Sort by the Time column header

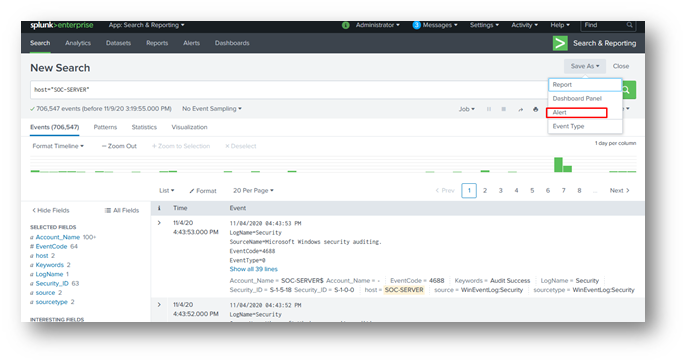coord(180,208)
